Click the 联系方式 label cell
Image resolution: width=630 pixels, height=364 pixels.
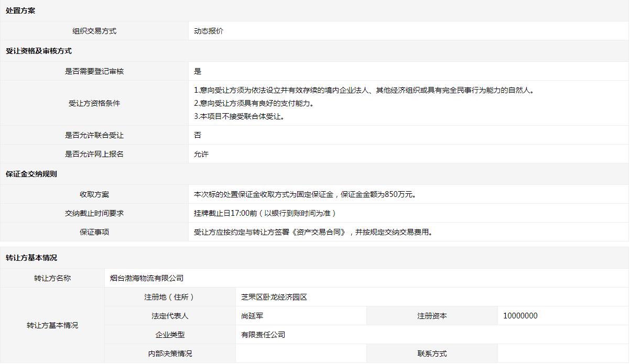point(432,354)
